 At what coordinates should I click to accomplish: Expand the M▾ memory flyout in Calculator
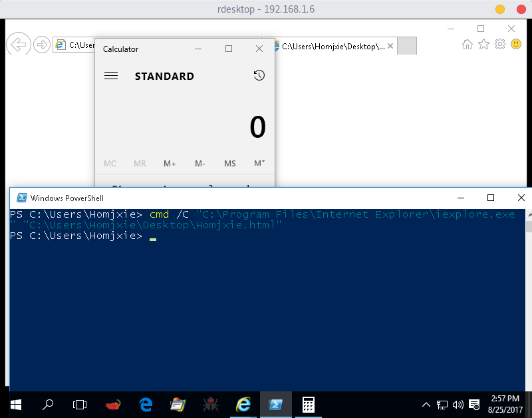click(x=259, y=163)
